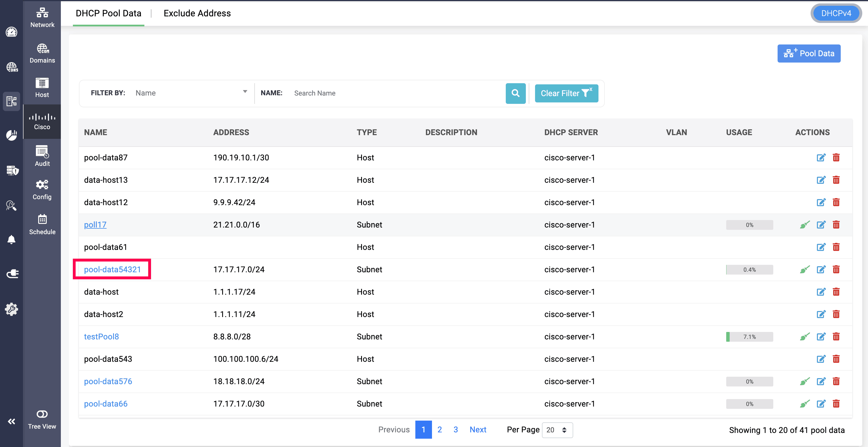Toggle the DHCPv4 version switch
Screen dimensions: 868x447
pos(836,13)
